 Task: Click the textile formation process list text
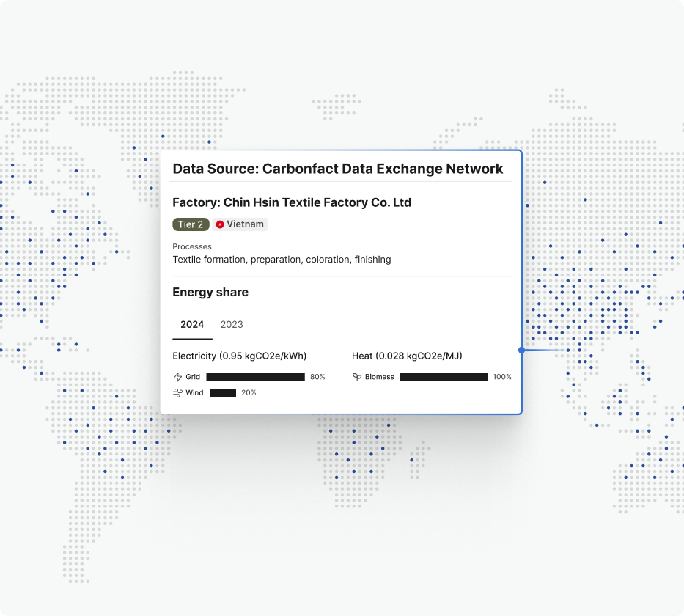[282, 260]
